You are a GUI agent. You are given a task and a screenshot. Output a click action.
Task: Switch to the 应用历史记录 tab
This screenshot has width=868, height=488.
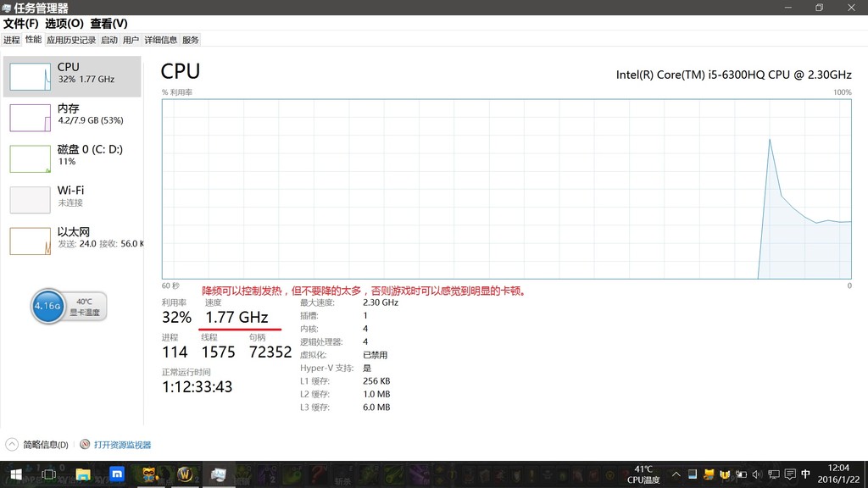71,40
